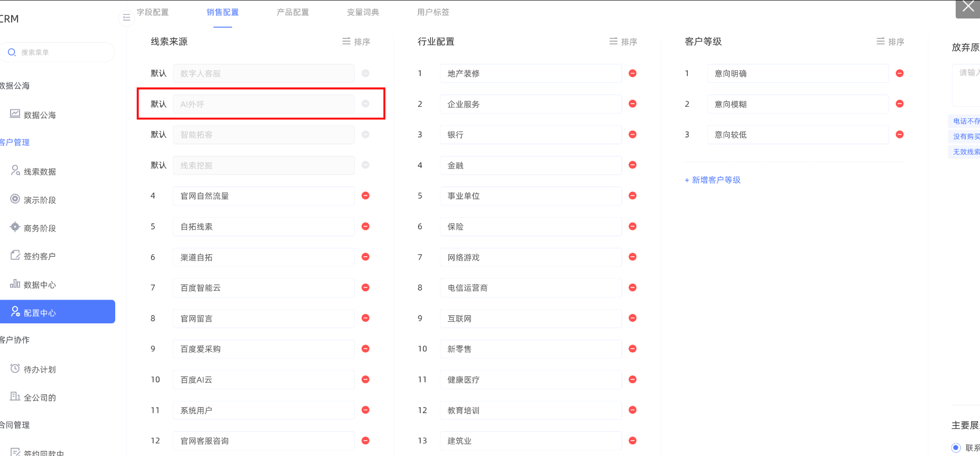Screen dimensions: 980x456
Task: Collapse the sidebar menu toggle icon
Action: 126,18
